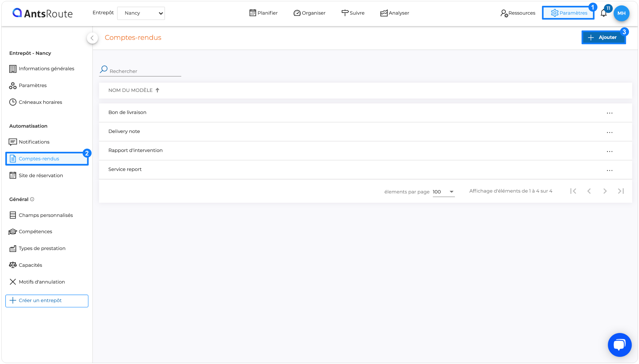The image size is (639, 364).
Task: Open the Paramètres top menu
Action: pos(568,13)
